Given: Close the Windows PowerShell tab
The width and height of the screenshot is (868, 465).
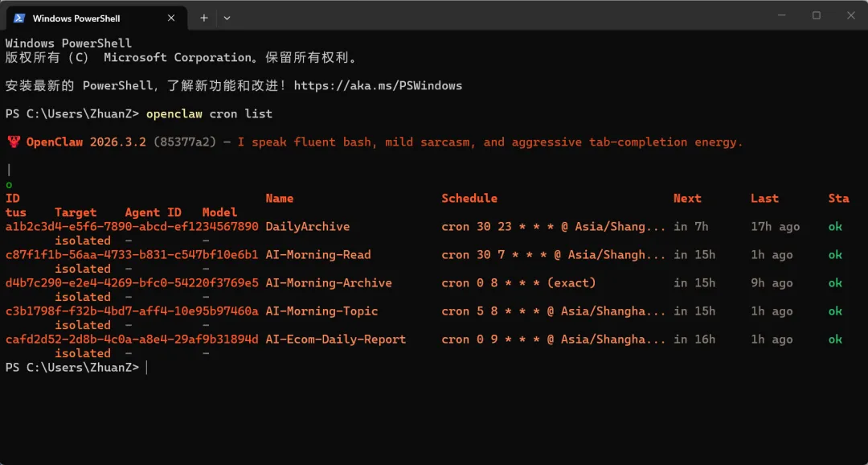Looking at the screenshot, I should pos(173,18).
